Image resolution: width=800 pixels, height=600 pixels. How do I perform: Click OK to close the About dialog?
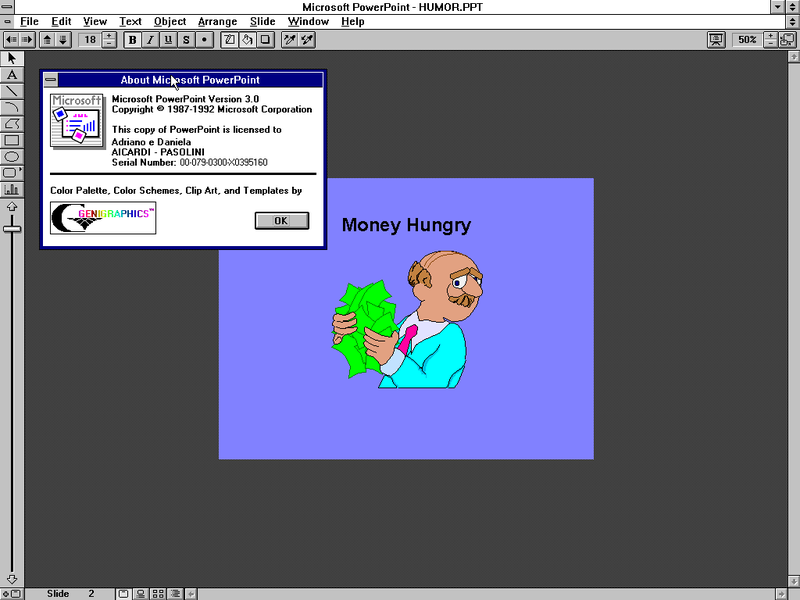click(282, 220)
